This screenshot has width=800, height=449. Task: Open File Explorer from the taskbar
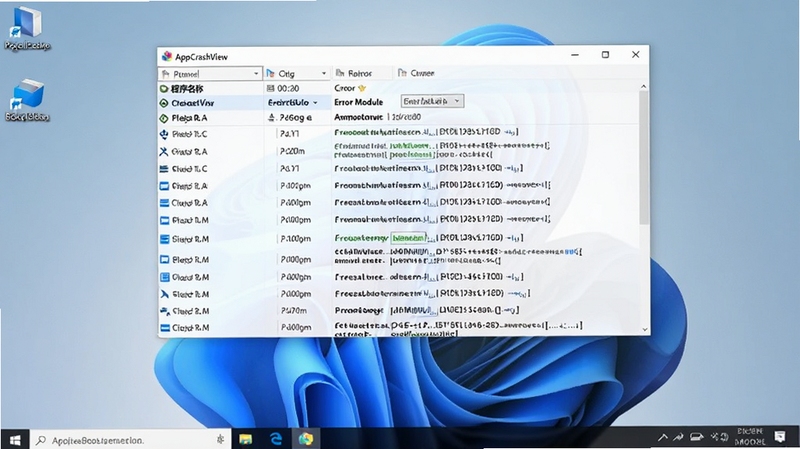coord(246,439)
